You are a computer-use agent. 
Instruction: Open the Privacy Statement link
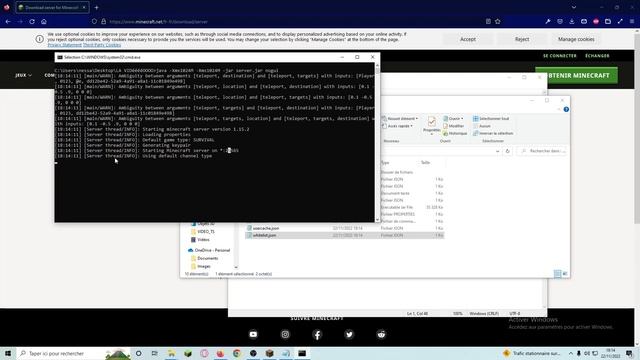click(64, 45)
